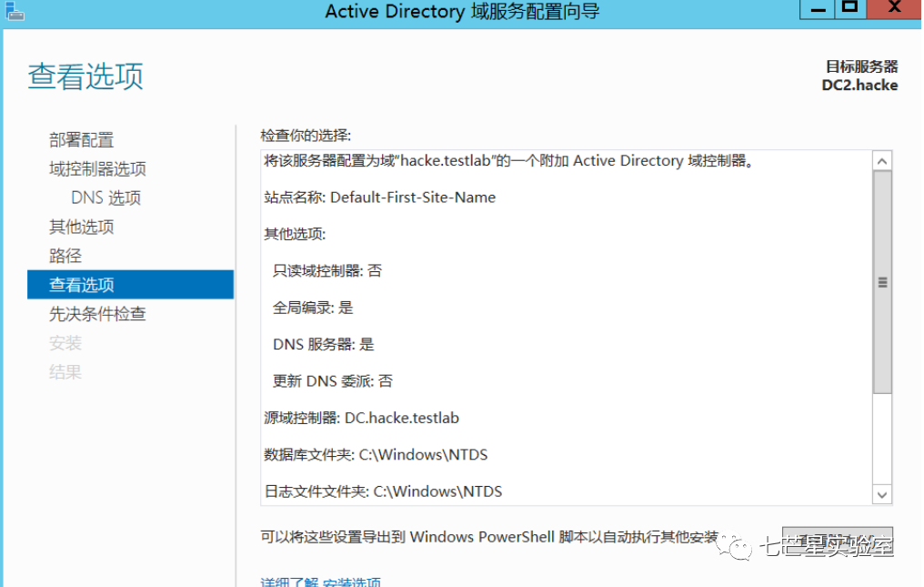Select the highlighted 查看选项 step
924x587 pixels.
tap(130, 284)
